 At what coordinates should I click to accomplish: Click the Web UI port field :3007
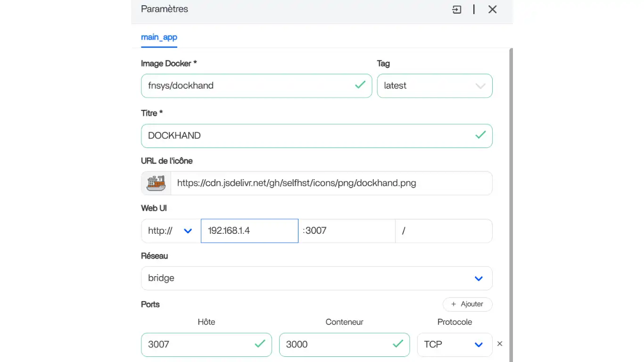[347, 231]
